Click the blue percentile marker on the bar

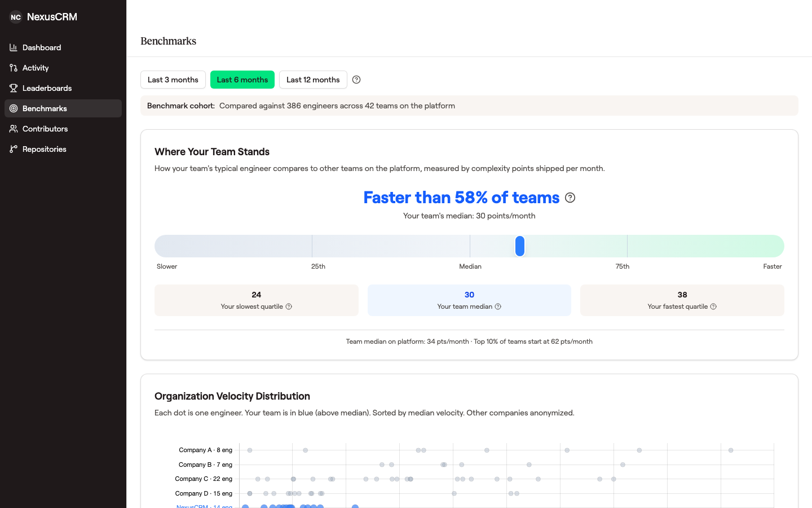[520, 246]
